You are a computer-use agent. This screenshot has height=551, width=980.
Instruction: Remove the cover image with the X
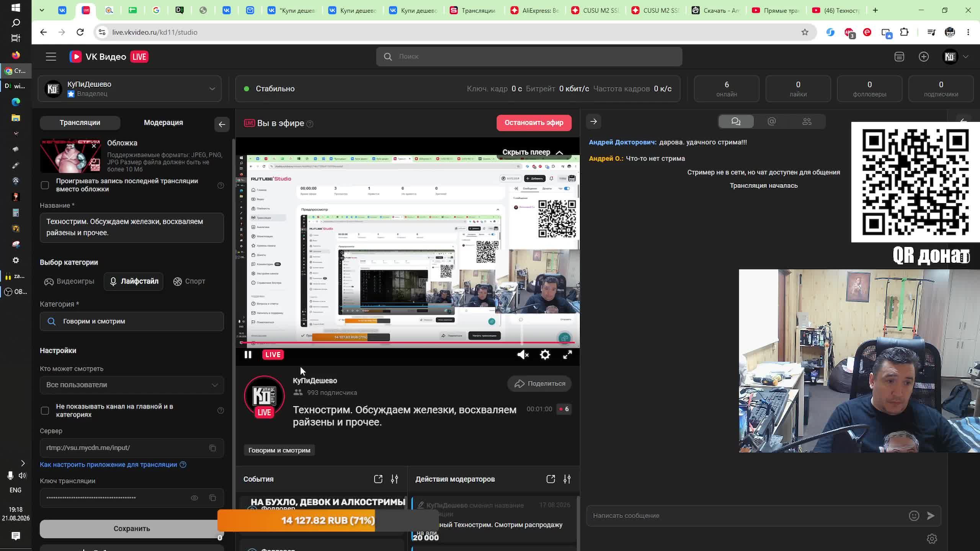pyautogui.click(x=94, y=146)
